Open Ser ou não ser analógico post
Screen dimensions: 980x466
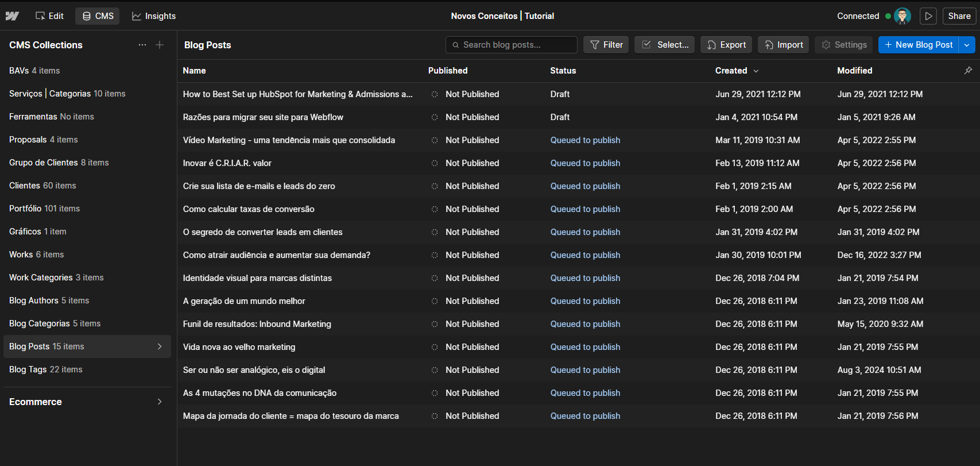coord(254,370)
